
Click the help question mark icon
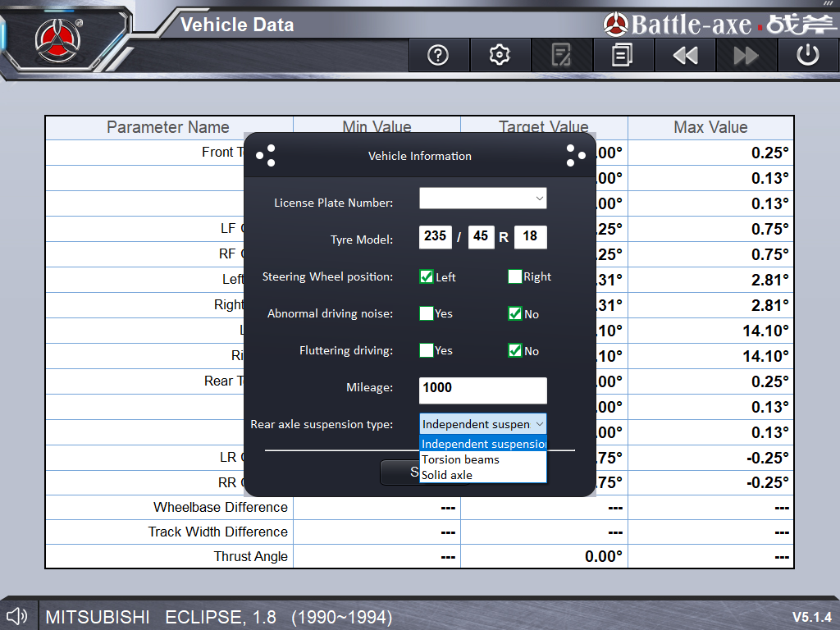(438, 55)
